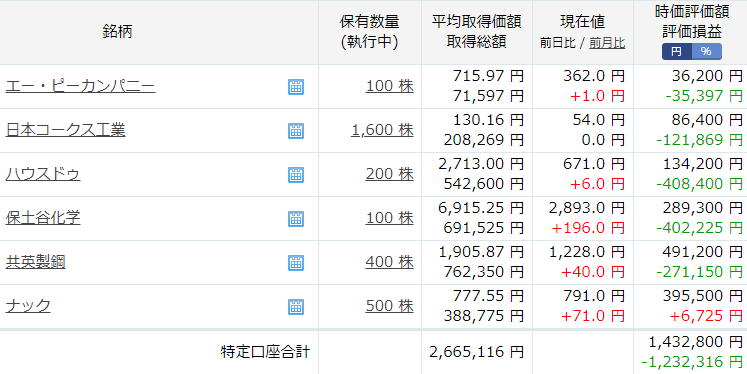747x374 pixels.
Task: Open calendar icon for 日本コークス工業
Action: coord(296,131)
